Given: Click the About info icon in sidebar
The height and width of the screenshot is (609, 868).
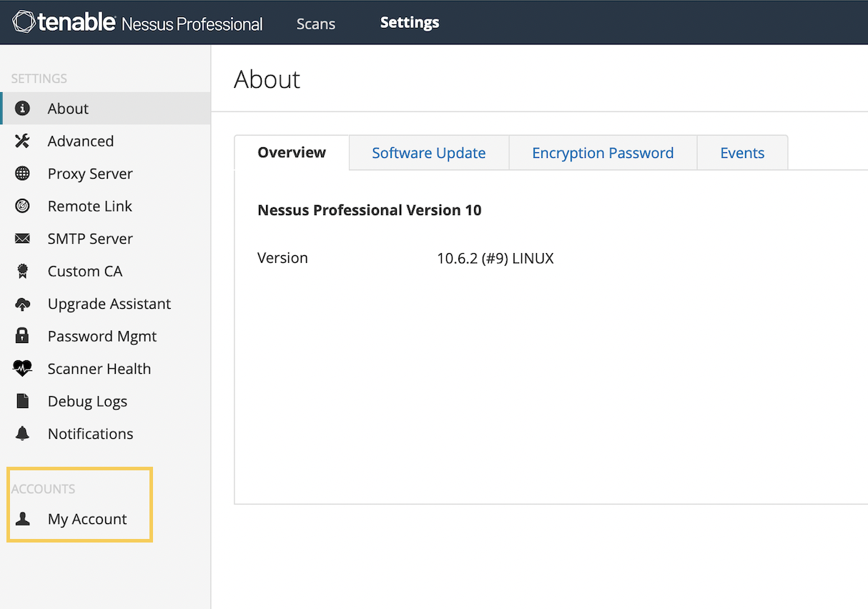Looking at the screenshot, I should [22, 109].
